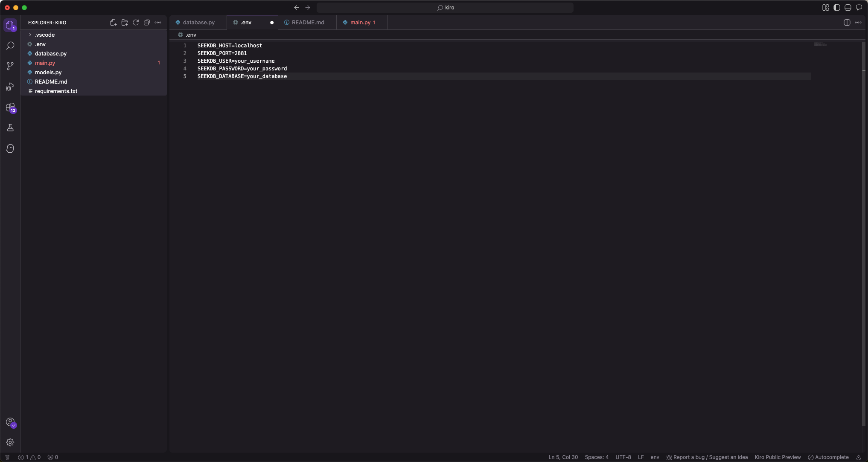Viewport: 868px width, 462px height.
Task: Open the Run and Debug view
Action: coord(10,87)
